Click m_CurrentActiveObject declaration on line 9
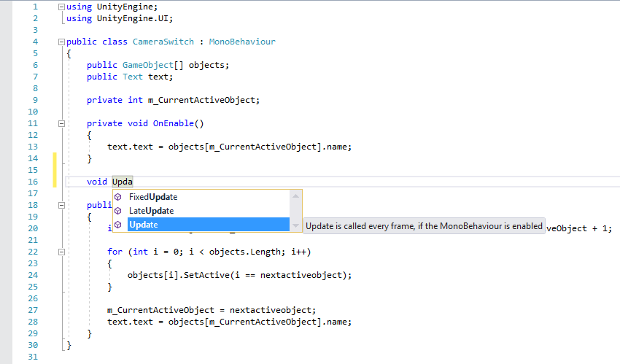Screen dimensions: 620x364 click(201, 100)
